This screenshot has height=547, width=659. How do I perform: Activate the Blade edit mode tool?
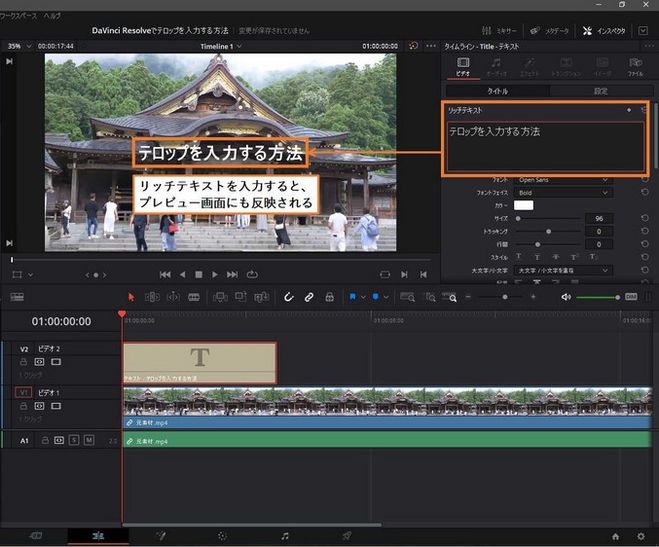tap(194, 297)
